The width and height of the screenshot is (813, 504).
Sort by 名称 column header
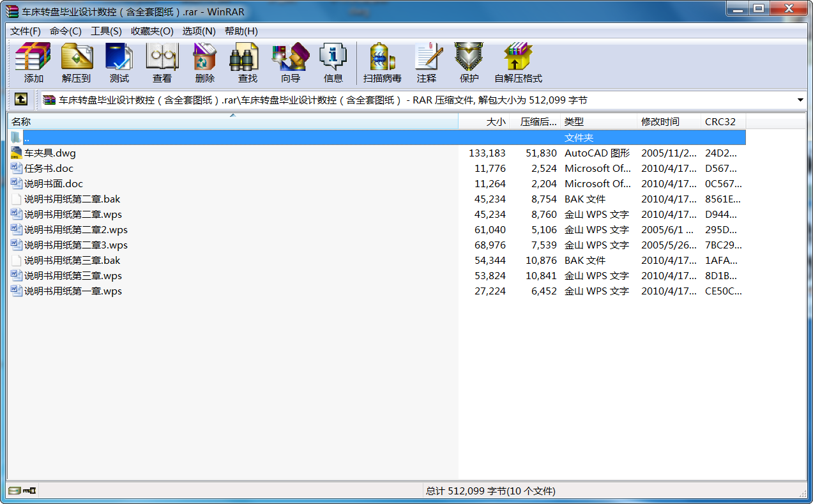pos(233,121)
